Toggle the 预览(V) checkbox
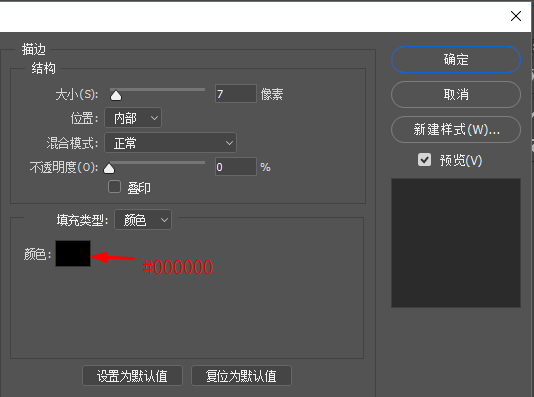 point(424,160)
